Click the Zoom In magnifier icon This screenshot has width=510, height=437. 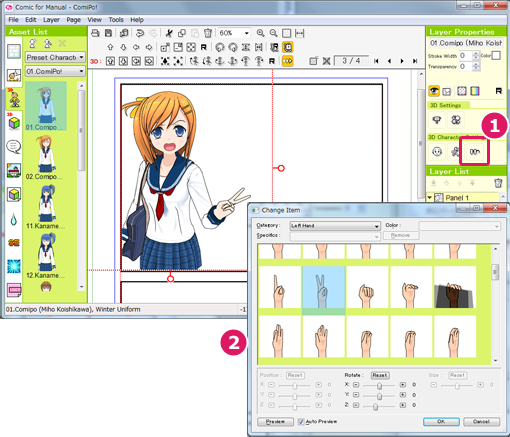coord(260,33)
